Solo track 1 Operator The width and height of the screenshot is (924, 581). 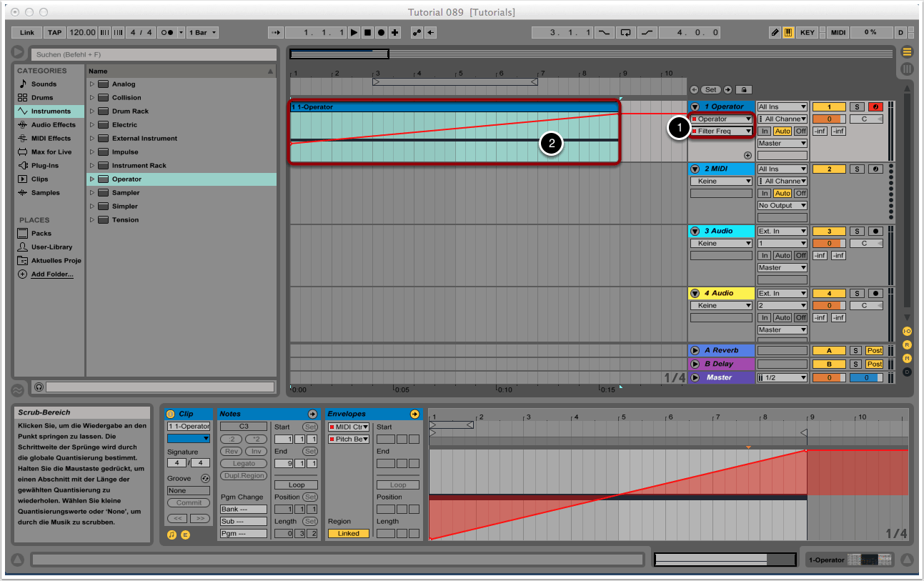[x=855, y=107]
